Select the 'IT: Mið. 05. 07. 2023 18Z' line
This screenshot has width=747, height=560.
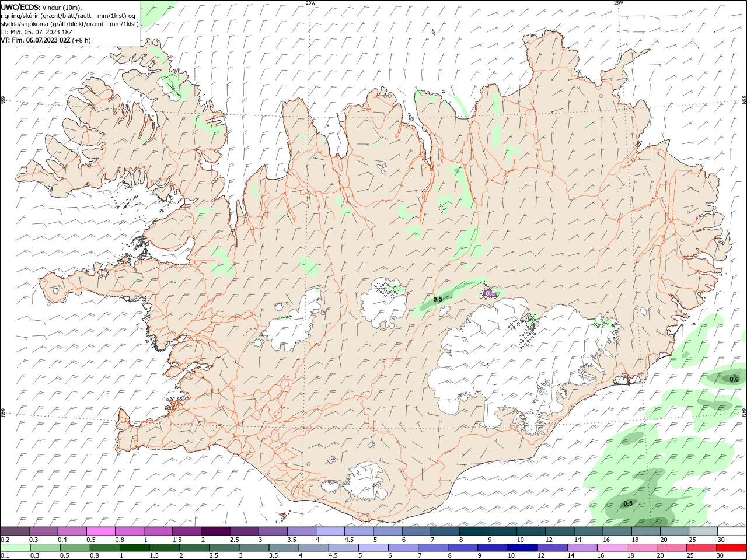pos(36,32)
